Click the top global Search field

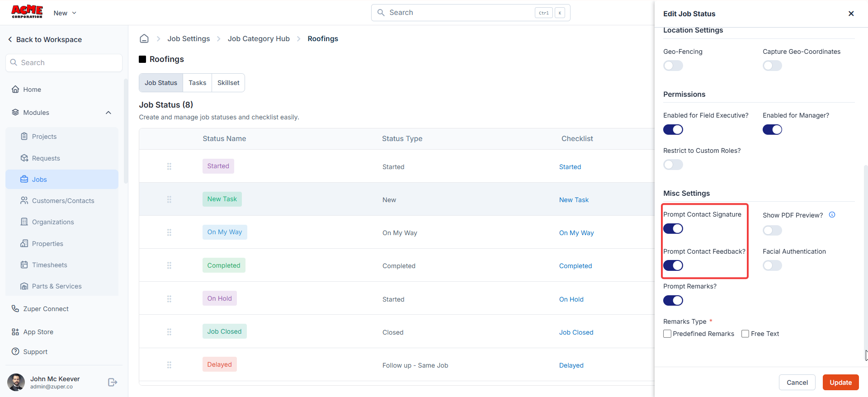(x=471, y=13)
